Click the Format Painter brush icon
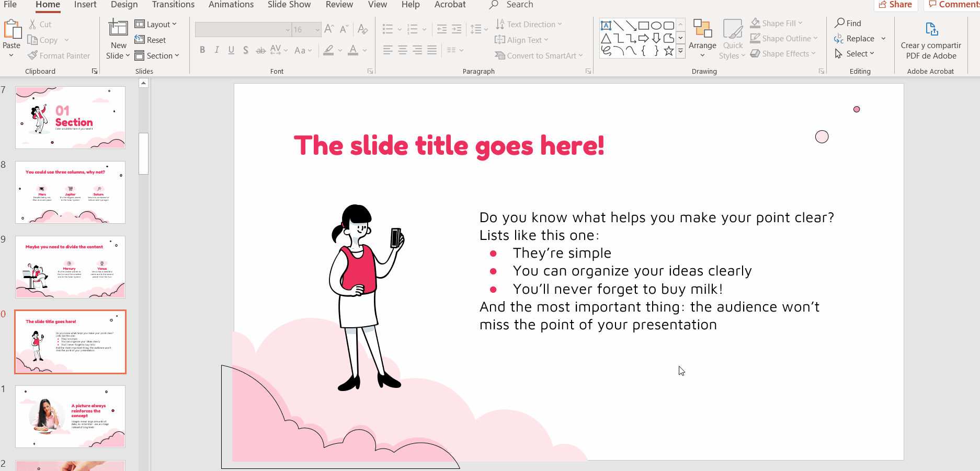980x471 pixels. (x=32, y=55)
